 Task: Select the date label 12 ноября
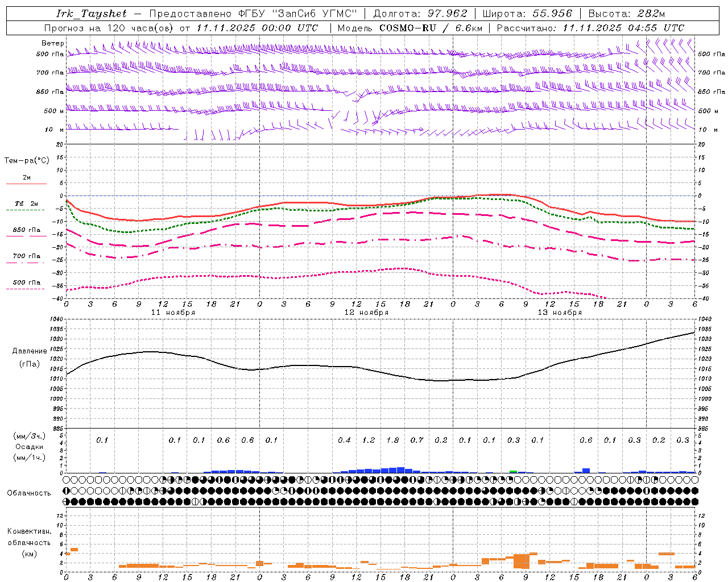(366, 313)
